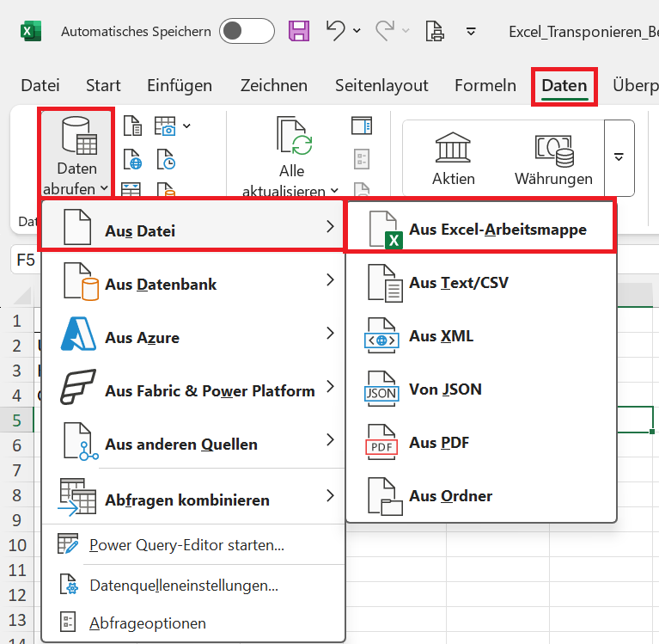Screen dimensions: 659x644
Task: Select Von JSON
Action: pyautogui.click(x=481, y=389)
